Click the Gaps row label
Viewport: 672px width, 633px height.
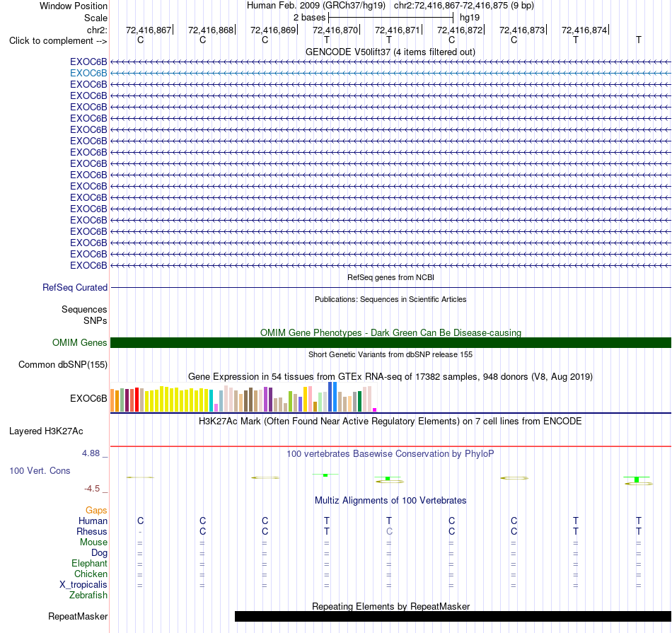point(96,511)
